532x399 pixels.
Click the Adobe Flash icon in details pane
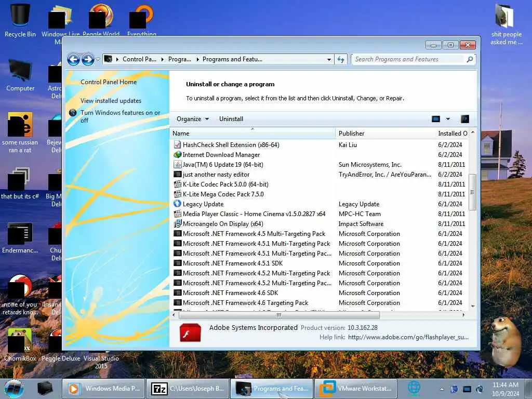[x=190, y=332]
